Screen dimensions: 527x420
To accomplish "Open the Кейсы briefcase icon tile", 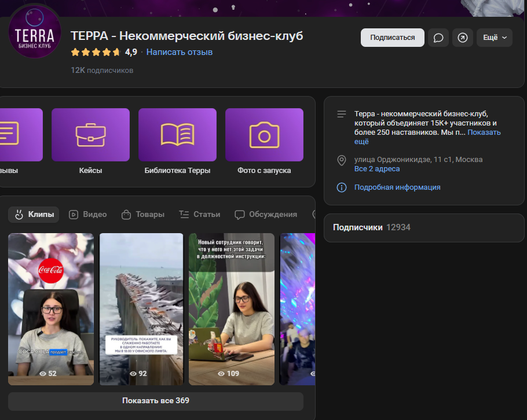I will pos(90,135).
